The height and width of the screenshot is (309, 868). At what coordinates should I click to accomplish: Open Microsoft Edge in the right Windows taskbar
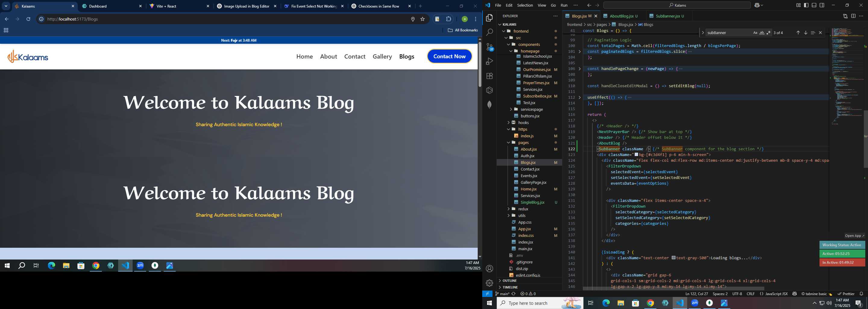click(x=606, y=303)
